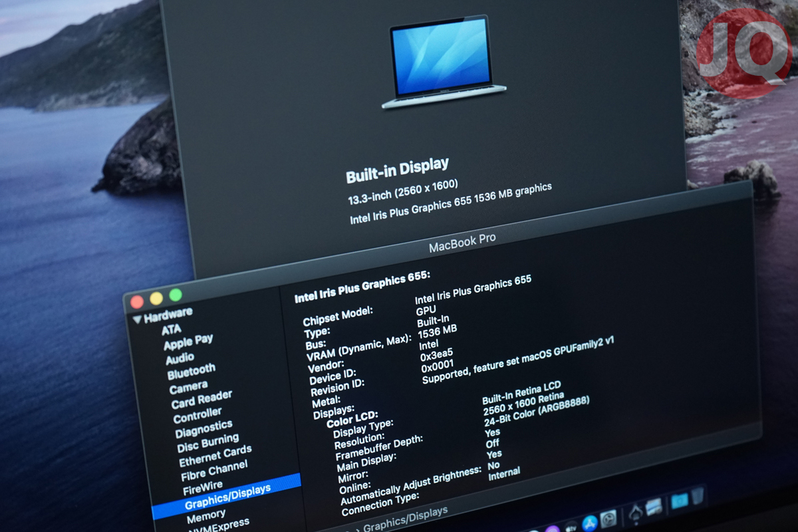Select Disc Burning in the sidebar
Viewport: 798px width, 532px height.
point(208,444)
